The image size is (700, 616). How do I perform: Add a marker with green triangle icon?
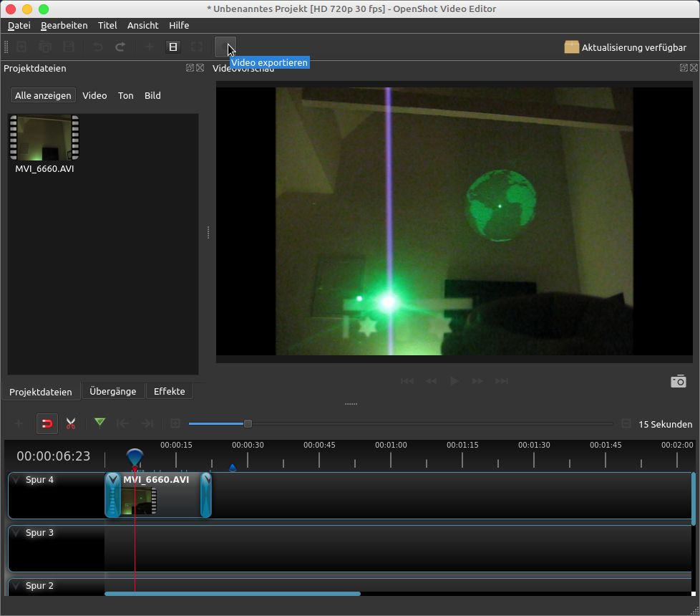tap(100, 423)
